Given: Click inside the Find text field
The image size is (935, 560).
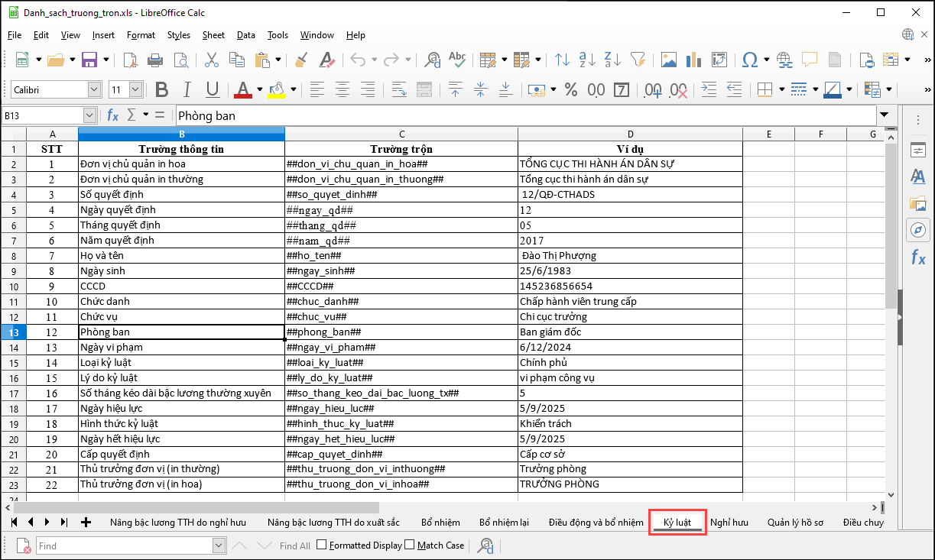Looking at the screenshot, I should point(124,545).
